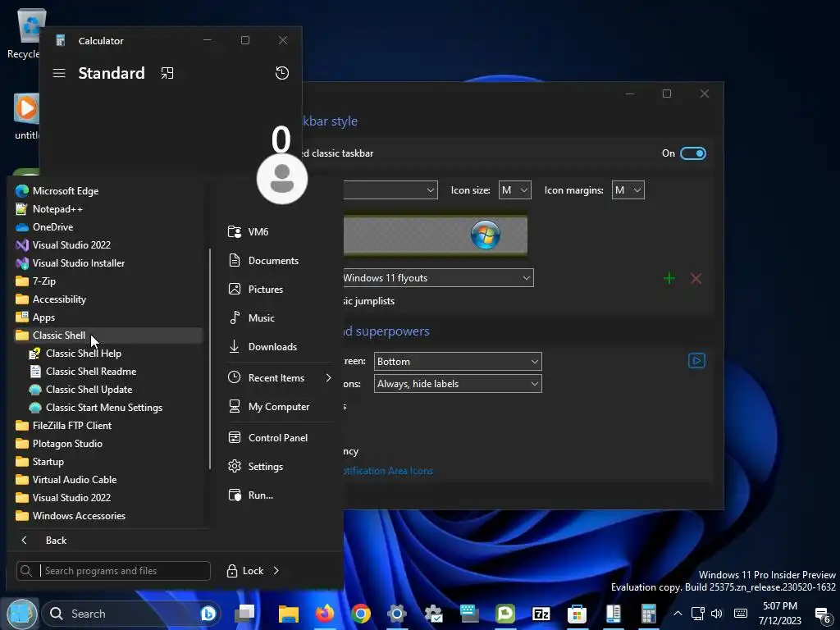Open Icon margins dropdown
The image size is (840, 630).
point(628,190)
